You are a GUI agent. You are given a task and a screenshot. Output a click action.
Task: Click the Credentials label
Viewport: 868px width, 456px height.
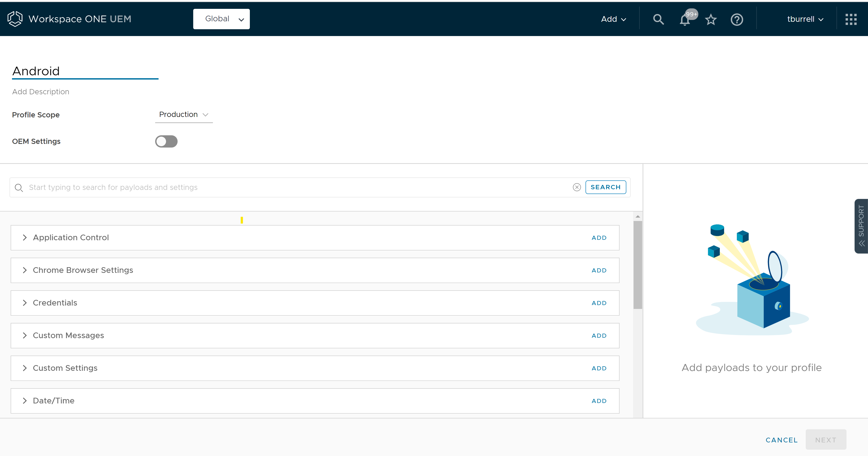pyautogui.click(x=55, y=303)
